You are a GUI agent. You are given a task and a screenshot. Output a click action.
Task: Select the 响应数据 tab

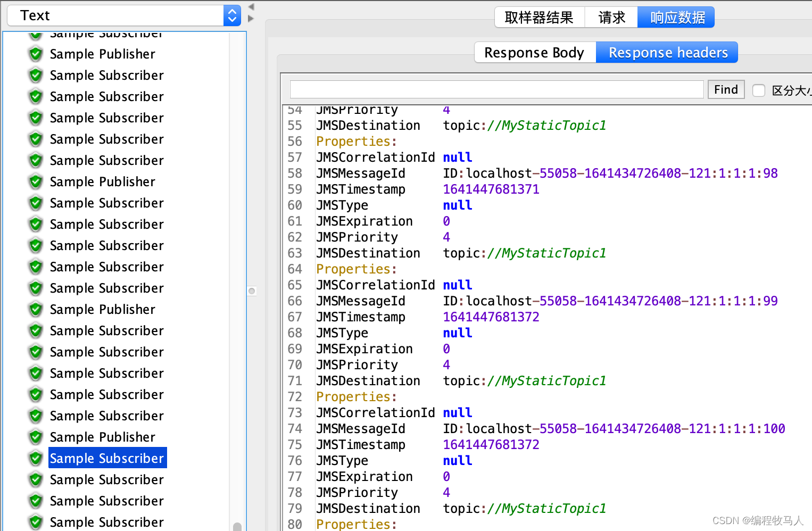click(x=677, y=18)
